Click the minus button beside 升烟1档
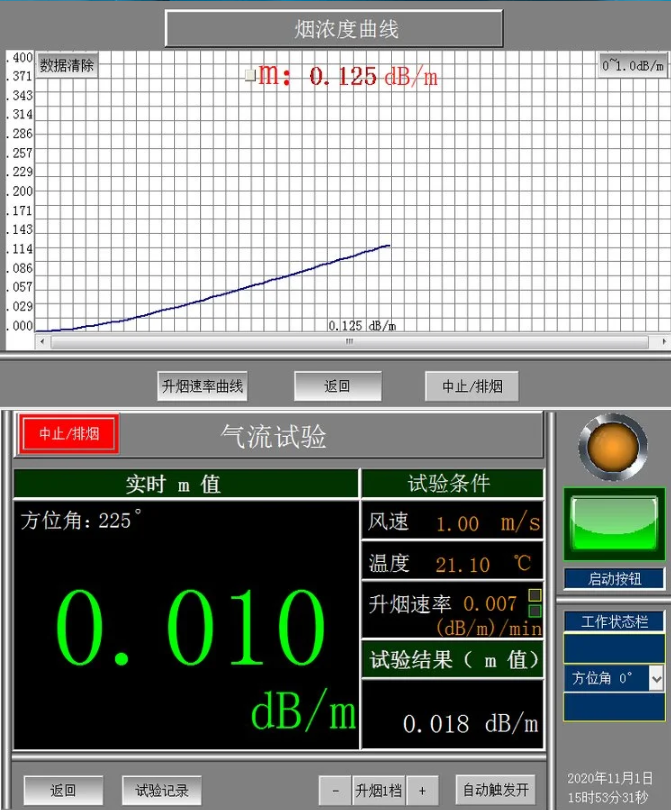The width and height of the screenshot is (671, 810). (334, 790)
